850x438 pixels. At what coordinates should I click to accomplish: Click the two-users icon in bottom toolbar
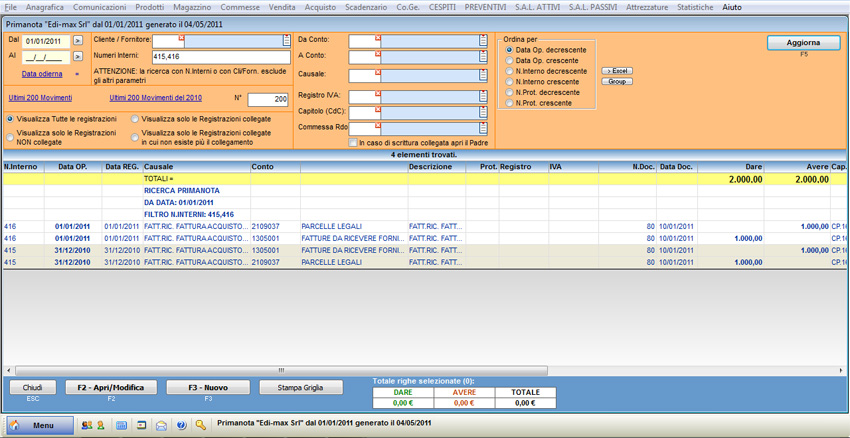pos(86,425)
